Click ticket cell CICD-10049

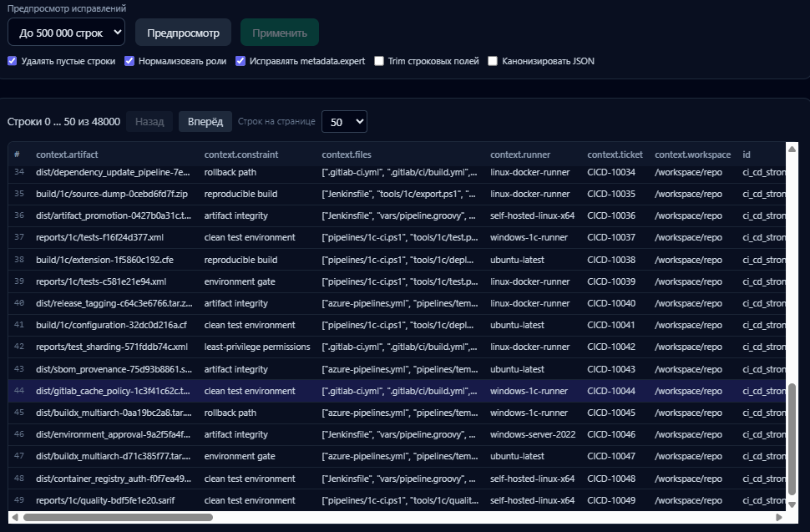(x=611, y=500)
